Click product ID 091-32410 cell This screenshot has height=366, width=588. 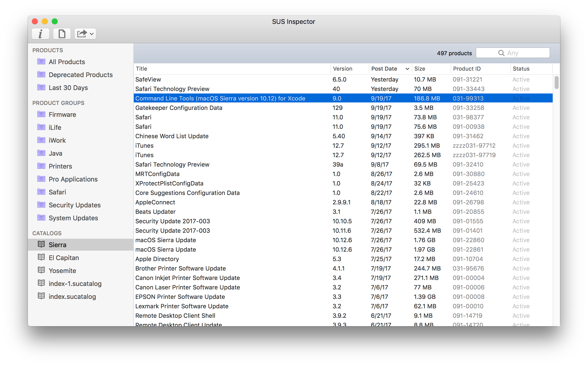click(x=468, y=164)
